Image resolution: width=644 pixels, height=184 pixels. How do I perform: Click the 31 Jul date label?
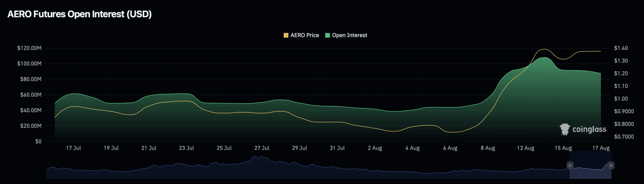click(x=337, y=148)
